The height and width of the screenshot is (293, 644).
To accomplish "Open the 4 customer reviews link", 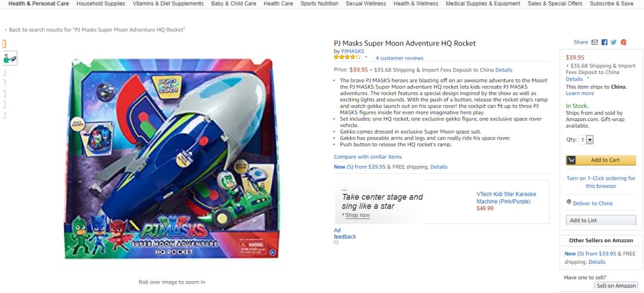I will pos(400,58).
